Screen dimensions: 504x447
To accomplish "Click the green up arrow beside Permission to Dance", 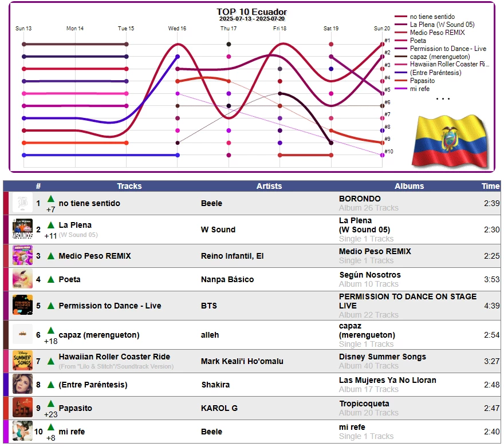I will (x=51, y=306).
